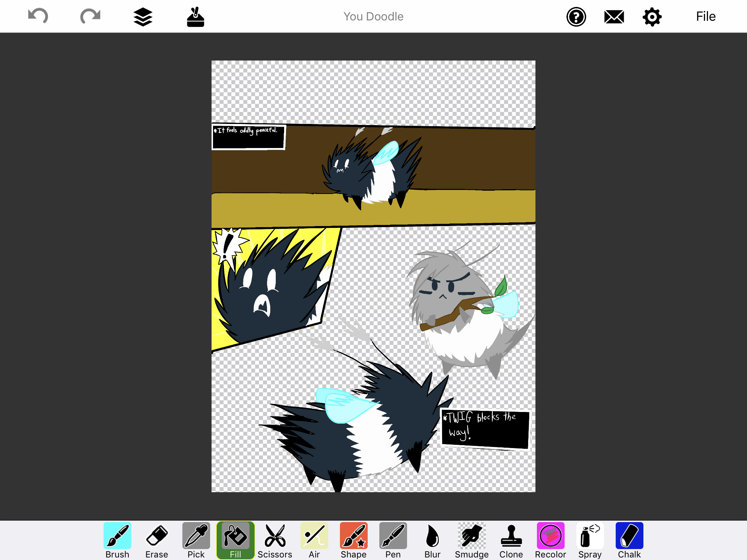Click the Undo button

pos(39,16)
